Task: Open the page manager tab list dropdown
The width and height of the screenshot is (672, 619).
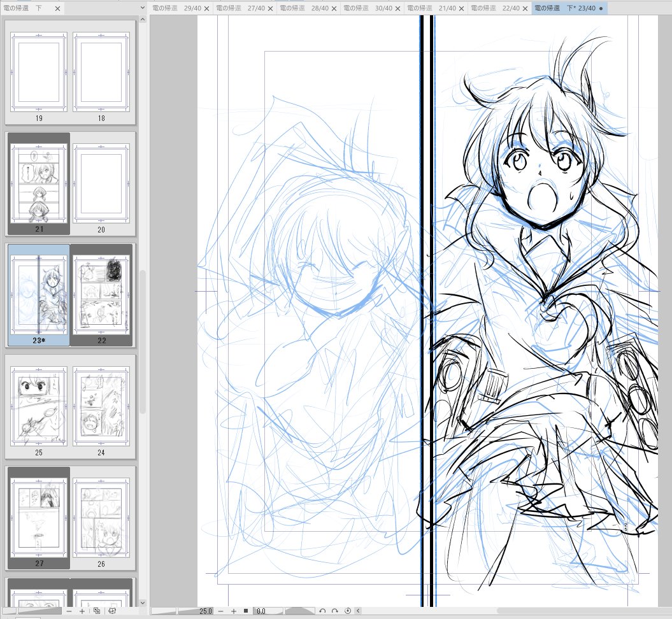Action: point(143,8)
